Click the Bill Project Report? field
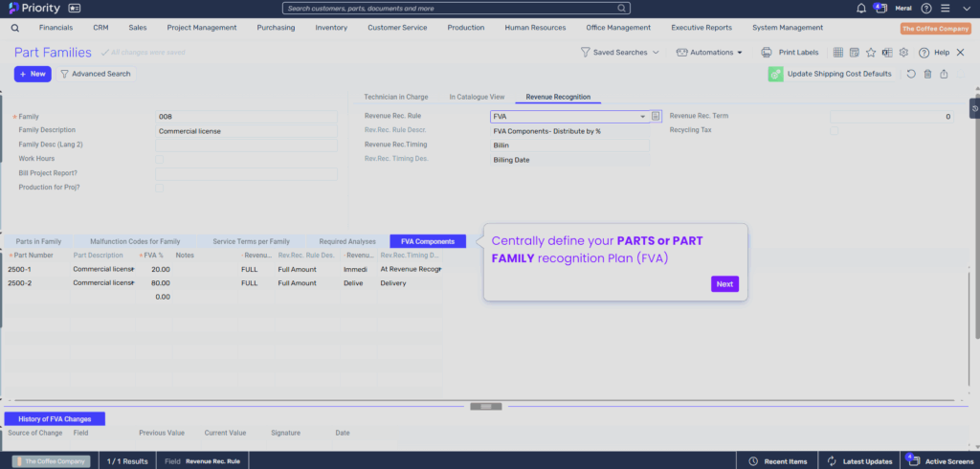The width and height of the screenshot is (980, 469). click(246, 174)
